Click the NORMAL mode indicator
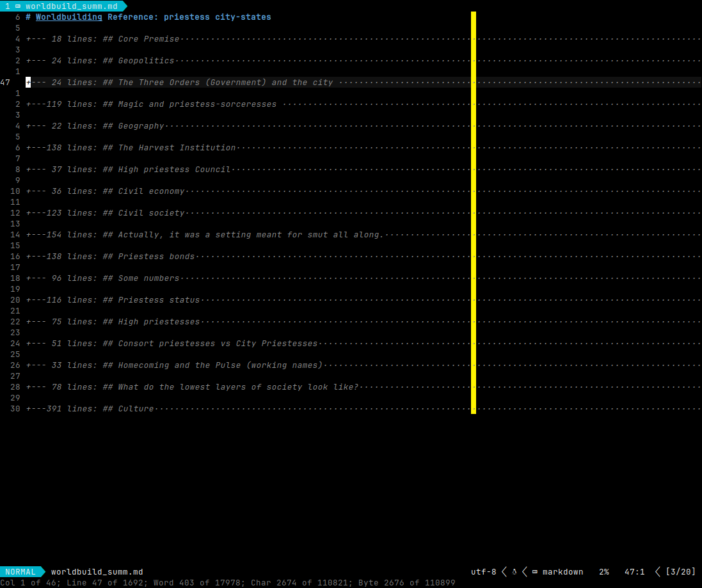 [x=20, y=572]
